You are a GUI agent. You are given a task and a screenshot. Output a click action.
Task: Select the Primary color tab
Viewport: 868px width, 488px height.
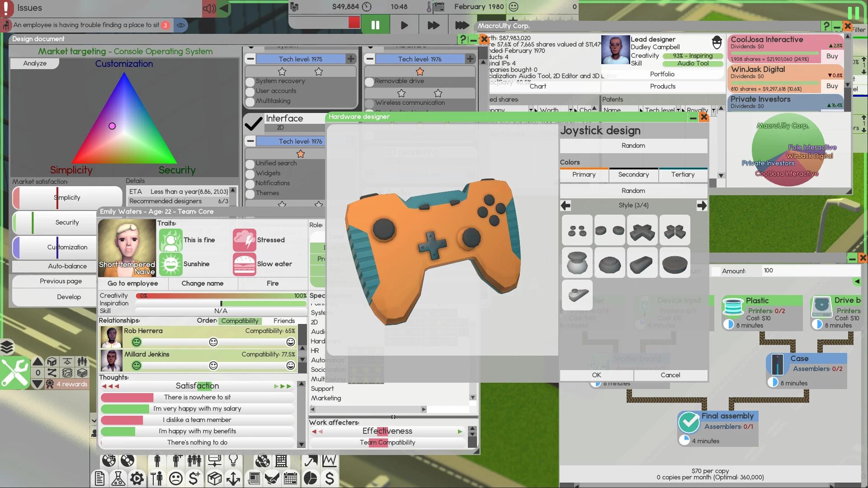[x=584, y=174]
